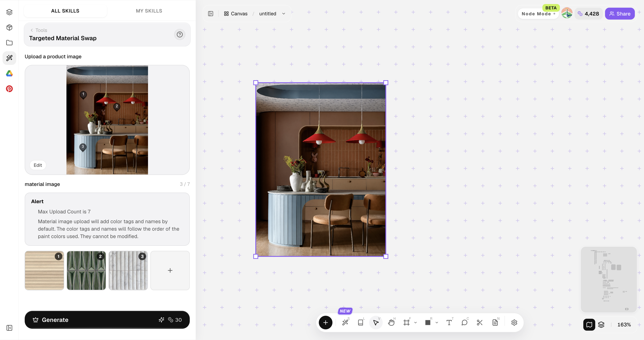Switch to the ALL SKILLS tab
Viewport: 644px width, 340px height.
pyautogui.click(x=65, y=11)
